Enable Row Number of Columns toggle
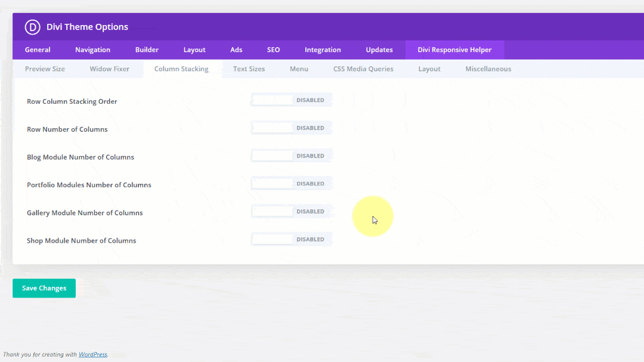 [291, 128]
